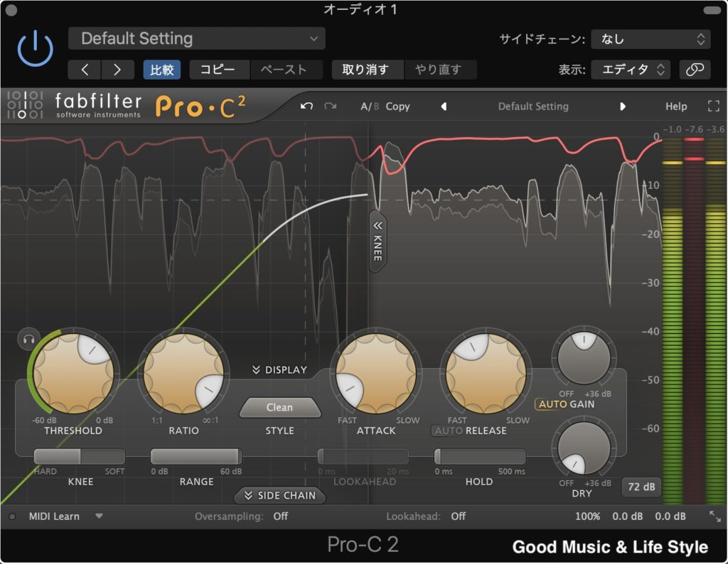Screen dimensions: 728x564
Task: Expand the SIDE CHAIN panel
Action: coord(280,495)
